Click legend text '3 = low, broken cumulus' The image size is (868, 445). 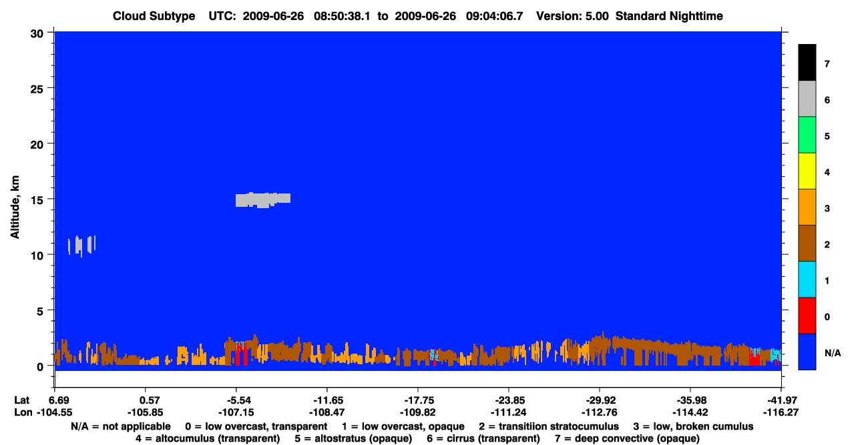(693, 426)
